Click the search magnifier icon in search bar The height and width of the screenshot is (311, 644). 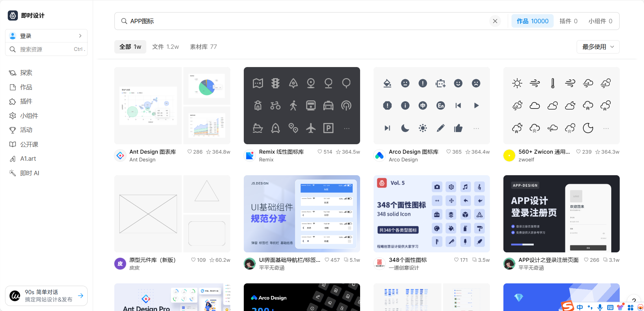pyautogui.click(x=124, y=21)
